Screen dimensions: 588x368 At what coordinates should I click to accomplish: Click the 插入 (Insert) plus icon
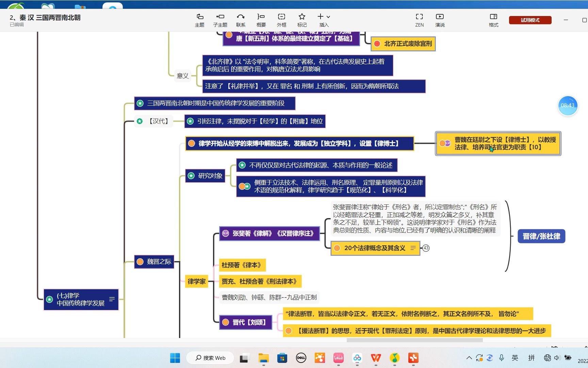pyautogui.click(x=320, y=16)
